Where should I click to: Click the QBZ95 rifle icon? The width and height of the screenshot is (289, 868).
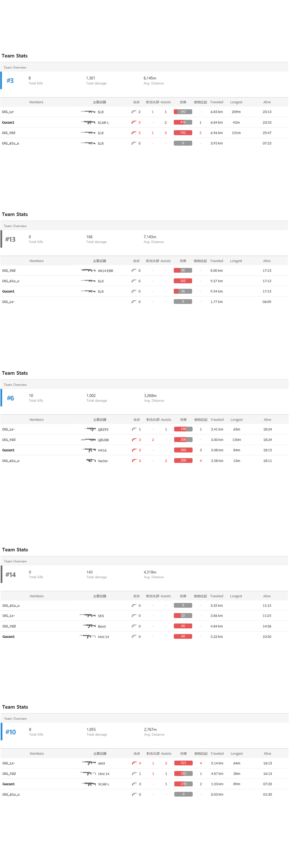click(x=90, y=429)
